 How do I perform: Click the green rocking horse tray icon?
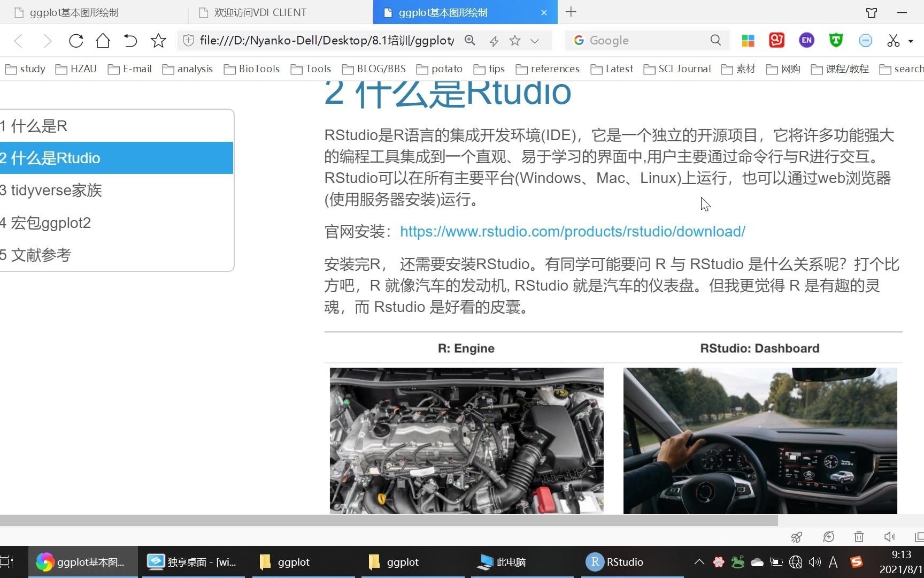point(738,562)
